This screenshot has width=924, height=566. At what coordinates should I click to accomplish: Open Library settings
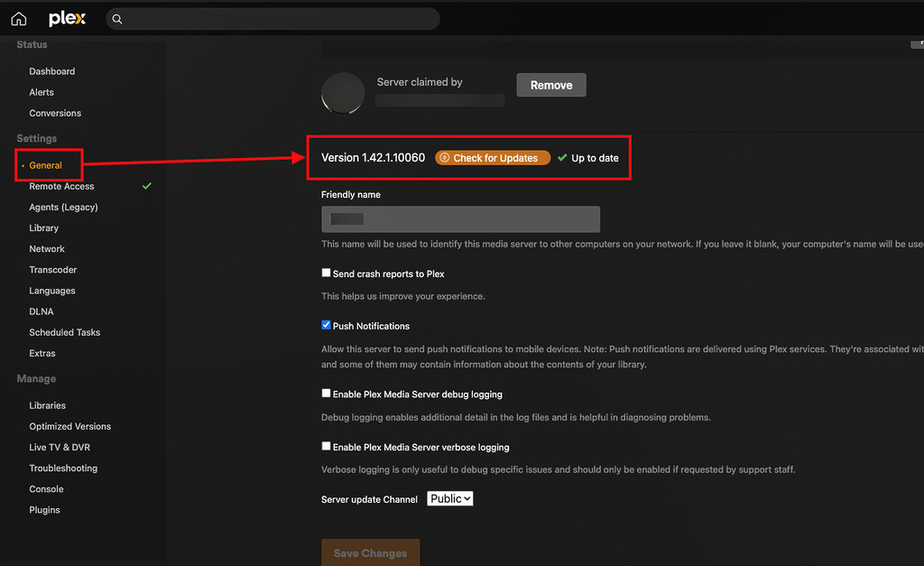click(43, 228)
